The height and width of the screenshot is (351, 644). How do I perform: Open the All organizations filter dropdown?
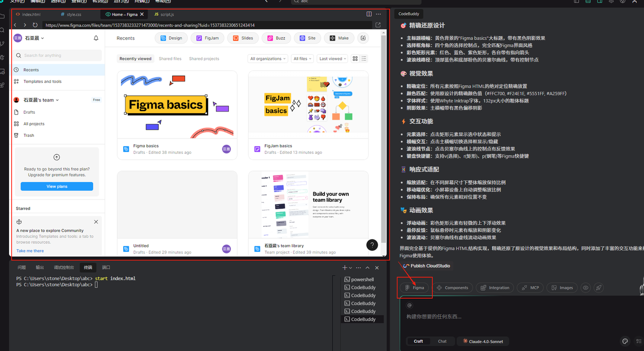(268, 59)
